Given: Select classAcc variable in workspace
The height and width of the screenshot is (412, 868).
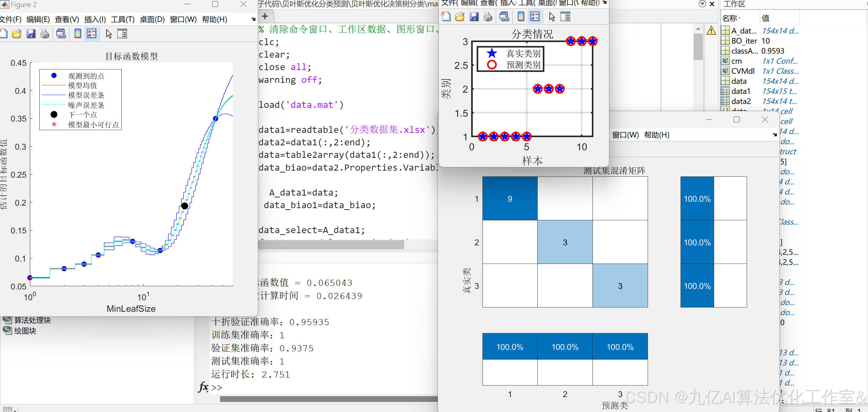Looking at the screenshot, I should (x=744, y=51).
